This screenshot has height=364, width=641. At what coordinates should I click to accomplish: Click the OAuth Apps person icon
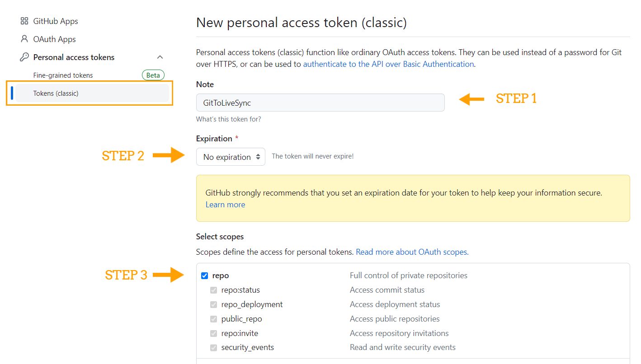click(24, 39)
